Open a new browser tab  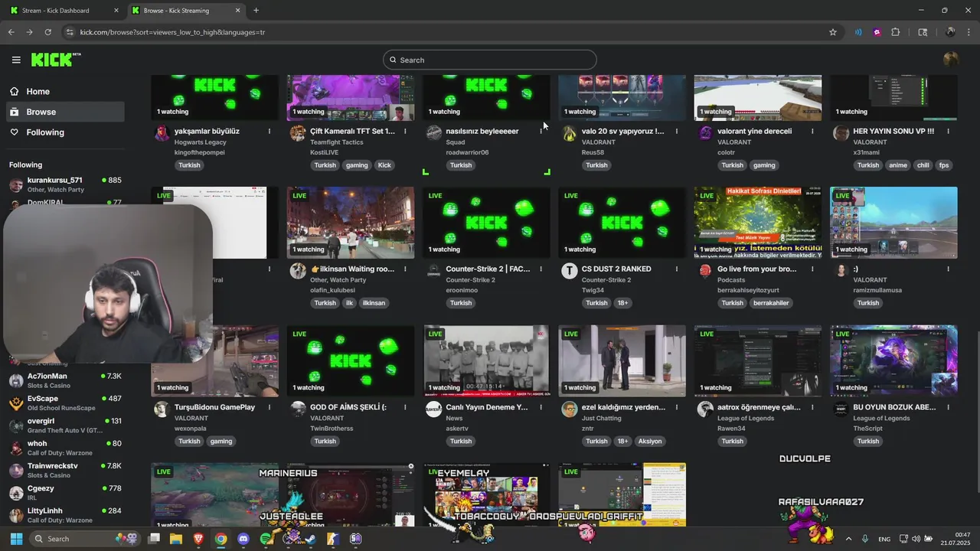tap(256, 11)
